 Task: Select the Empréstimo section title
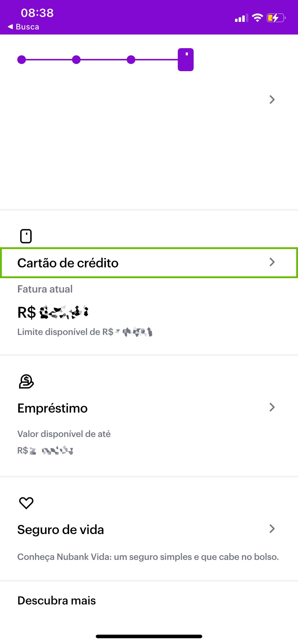(53, 408)
